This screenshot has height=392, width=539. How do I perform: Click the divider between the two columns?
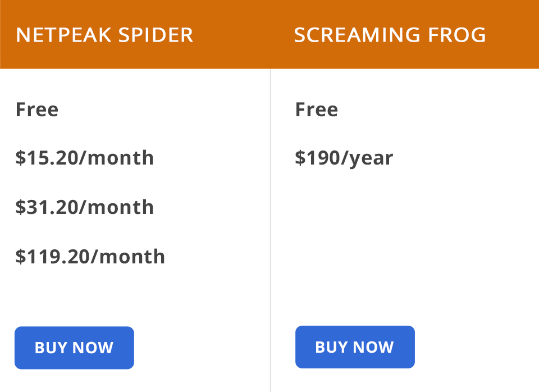(x=270, y=225)
